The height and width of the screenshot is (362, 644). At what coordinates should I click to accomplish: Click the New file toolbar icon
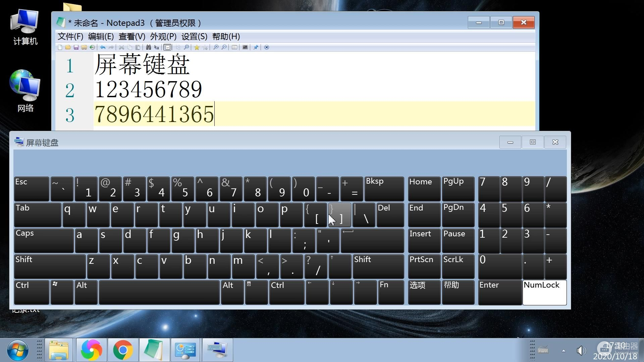[x=60, y=47]
